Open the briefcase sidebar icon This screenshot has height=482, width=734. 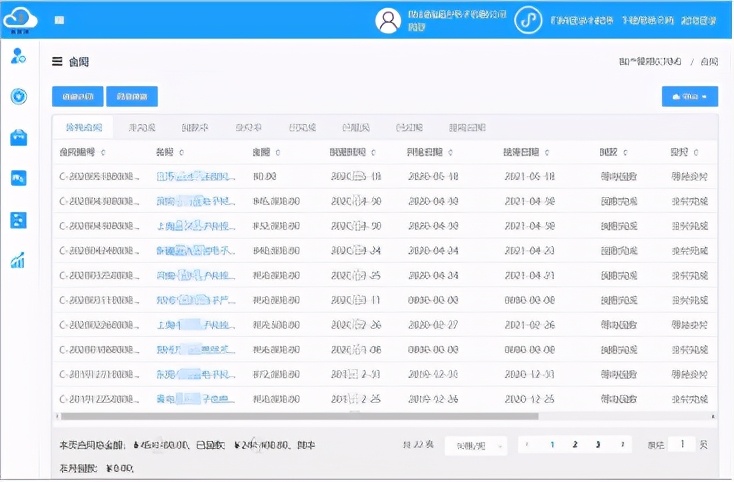19,138
